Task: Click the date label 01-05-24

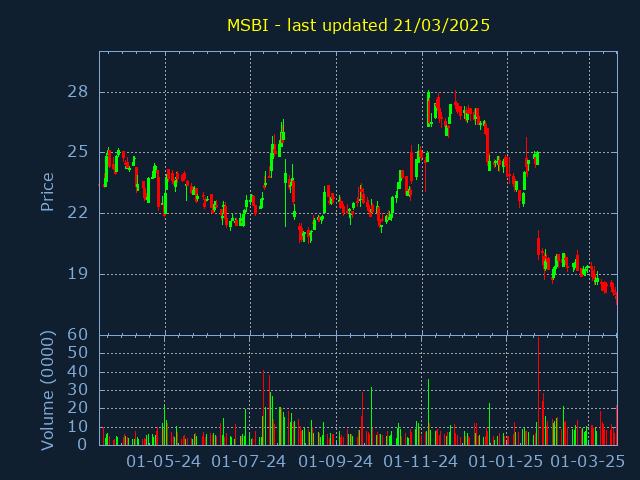Action: click(164, 462)
